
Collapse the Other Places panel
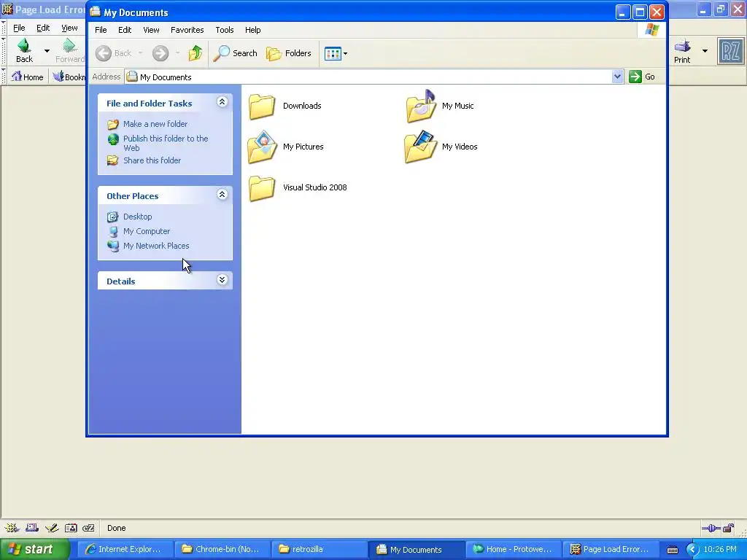pos(222,194)
